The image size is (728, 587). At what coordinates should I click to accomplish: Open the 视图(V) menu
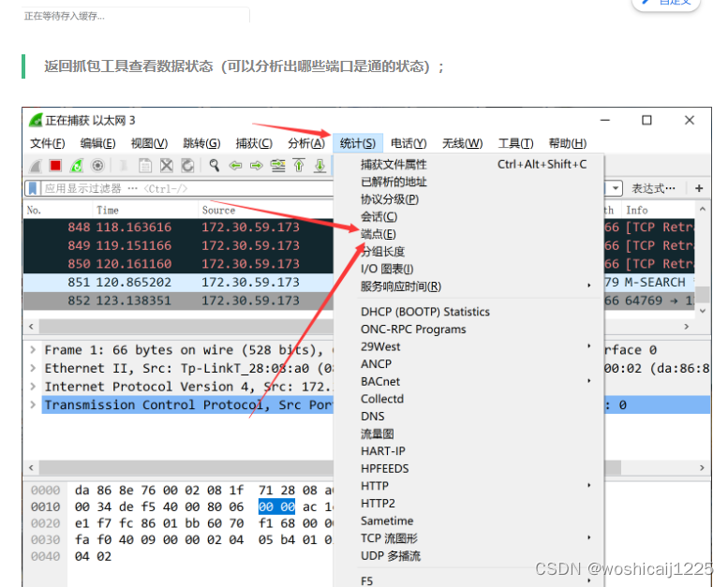[149, 143]
